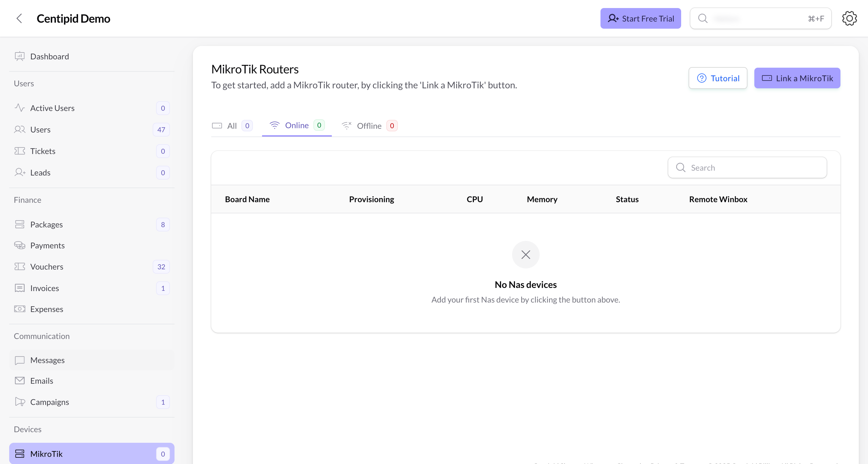Open Leads in the sidebar
The height and width of the screenshot is (464, 868).
point(40,173)
